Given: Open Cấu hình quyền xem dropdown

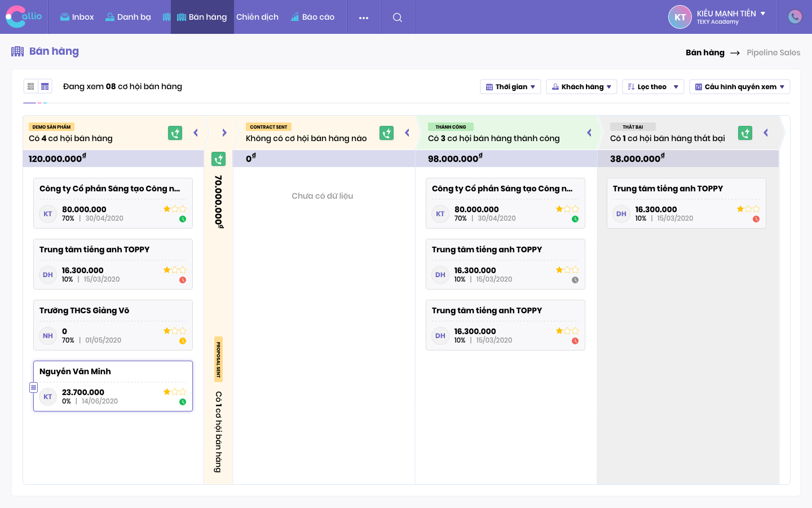Looking at the screenshot, I should (740, 86).
